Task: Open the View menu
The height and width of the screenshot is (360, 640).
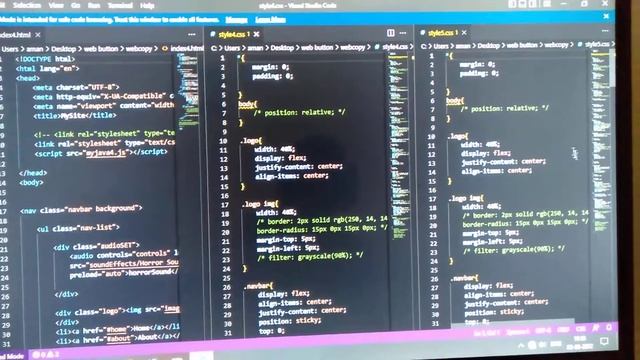Action: [56, 5]
